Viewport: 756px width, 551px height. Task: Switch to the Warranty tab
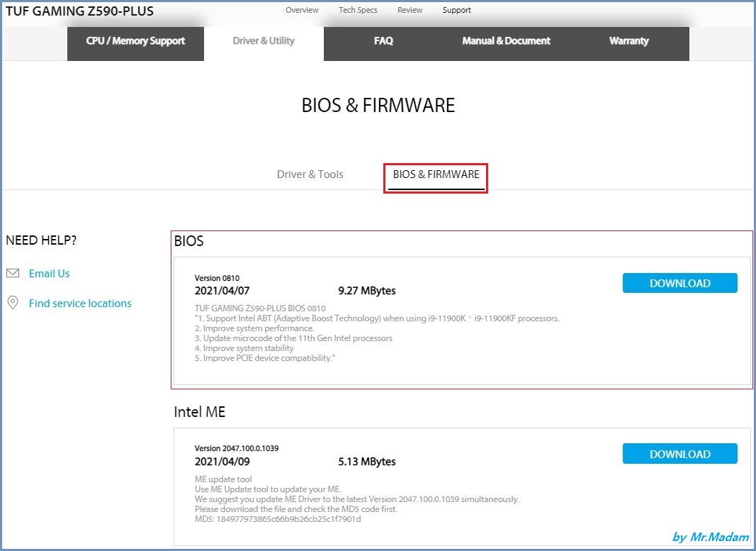tap(628, 43)
